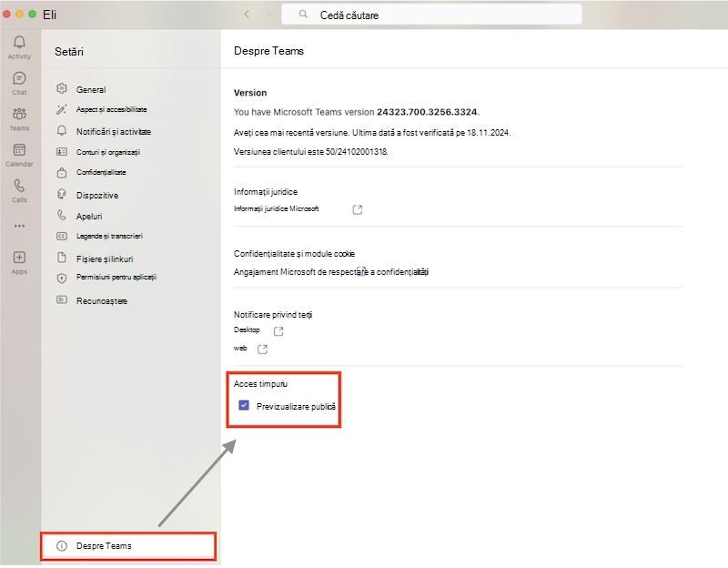
Task: Click Aveți cea mai recentă versiune text
Action: (x=372, y=132)
